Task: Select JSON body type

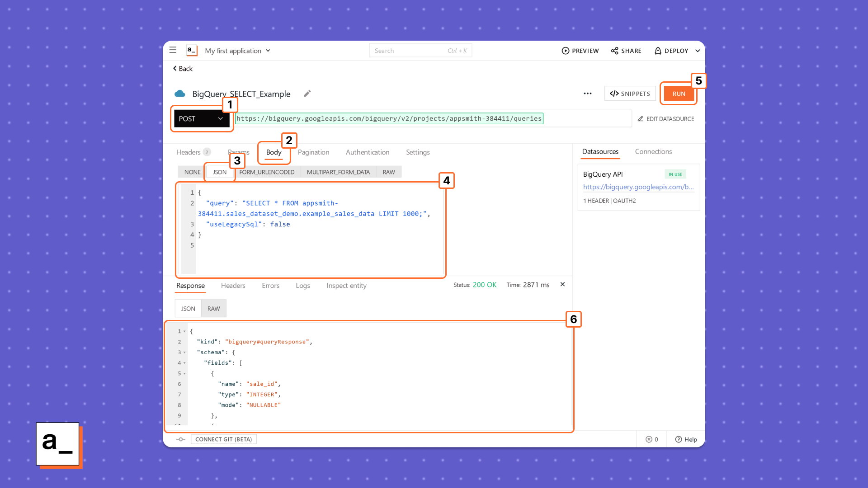Action: pyautogui.click(x=220, y=172)
